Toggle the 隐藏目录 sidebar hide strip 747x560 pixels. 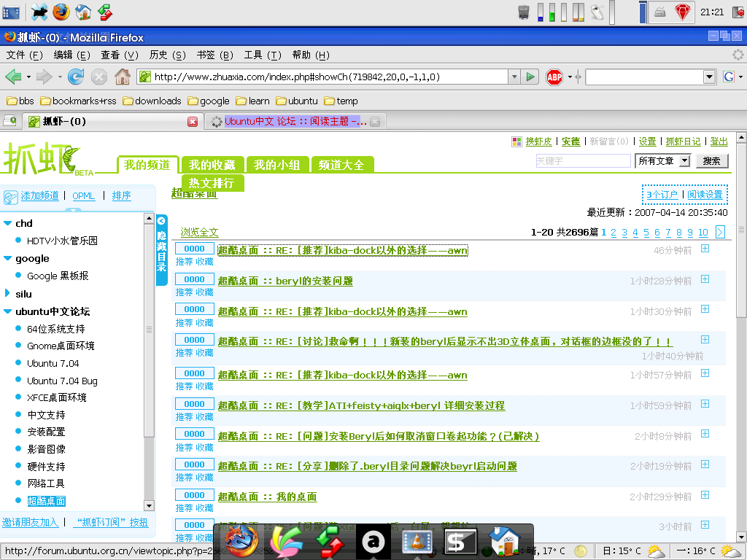(161, 250)
